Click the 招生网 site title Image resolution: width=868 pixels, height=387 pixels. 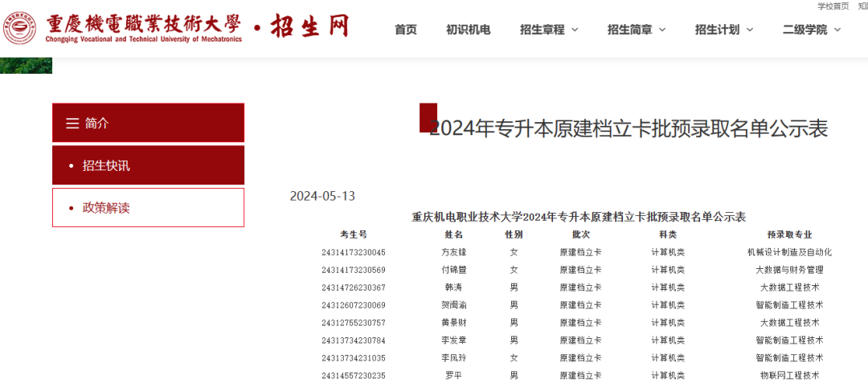(x=310, y=26)
